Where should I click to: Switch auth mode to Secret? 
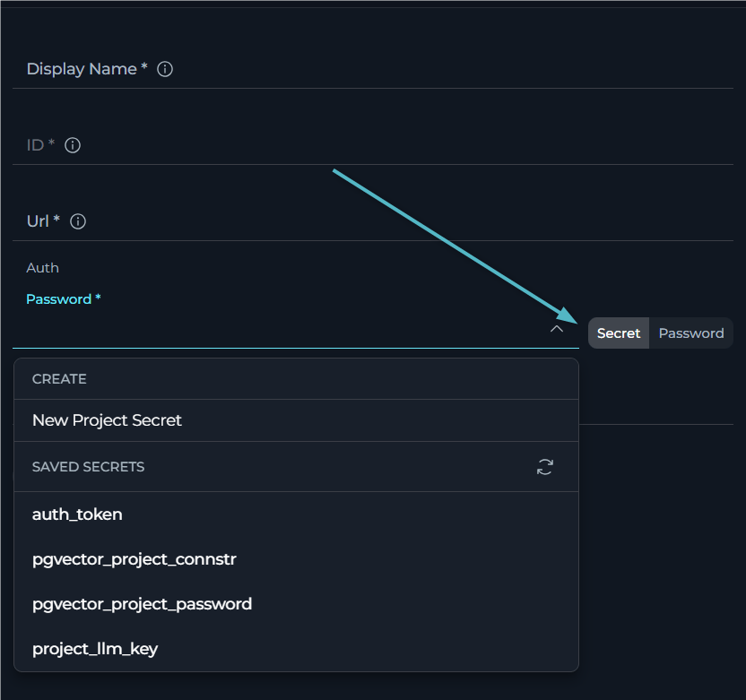[x=619, y=333]
